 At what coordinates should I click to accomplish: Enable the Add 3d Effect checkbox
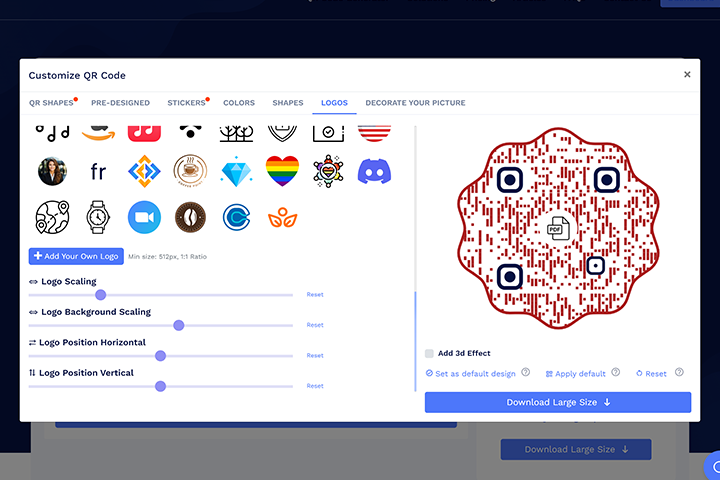coord(429,353)
